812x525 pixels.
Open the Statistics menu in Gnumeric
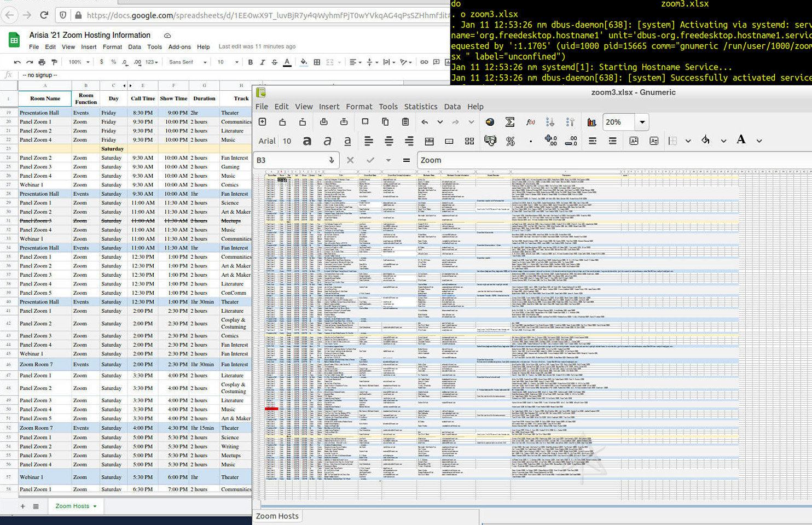tap(420, 107)
